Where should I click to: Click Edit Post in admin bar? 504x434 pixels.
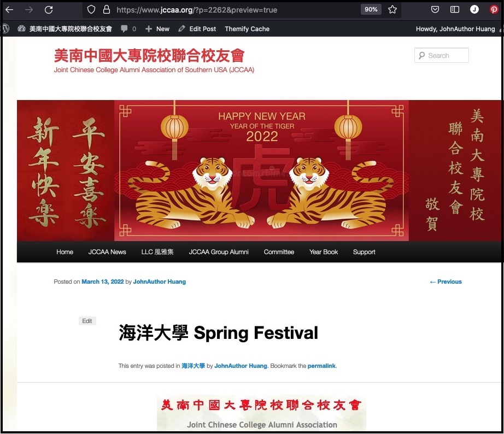[197, 29]
